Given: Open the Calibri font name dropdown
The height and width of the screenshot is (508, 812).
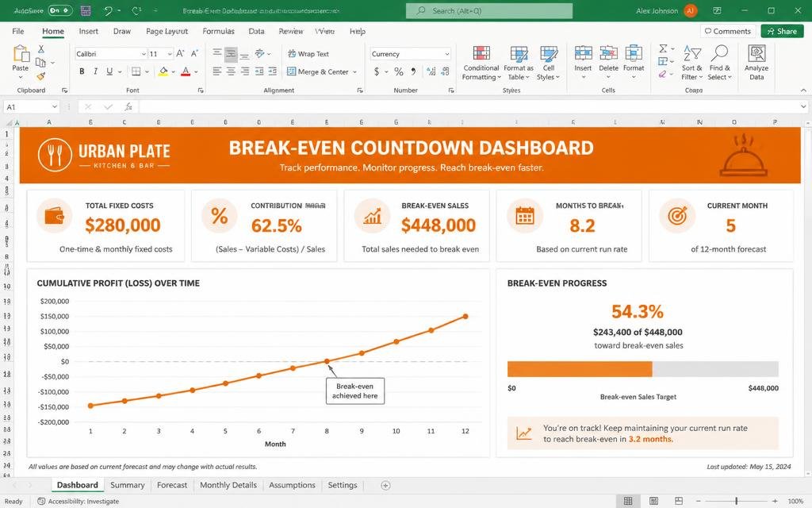Looking at the screenshot, I should point(144,54).
